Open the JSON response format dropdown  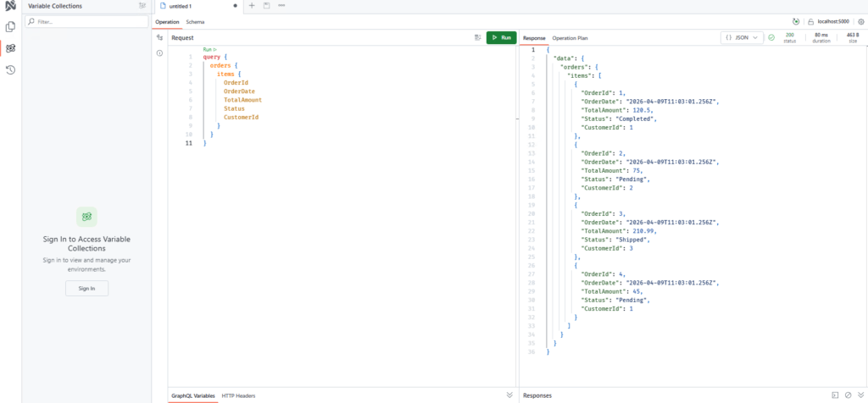[x=741, y=38]
